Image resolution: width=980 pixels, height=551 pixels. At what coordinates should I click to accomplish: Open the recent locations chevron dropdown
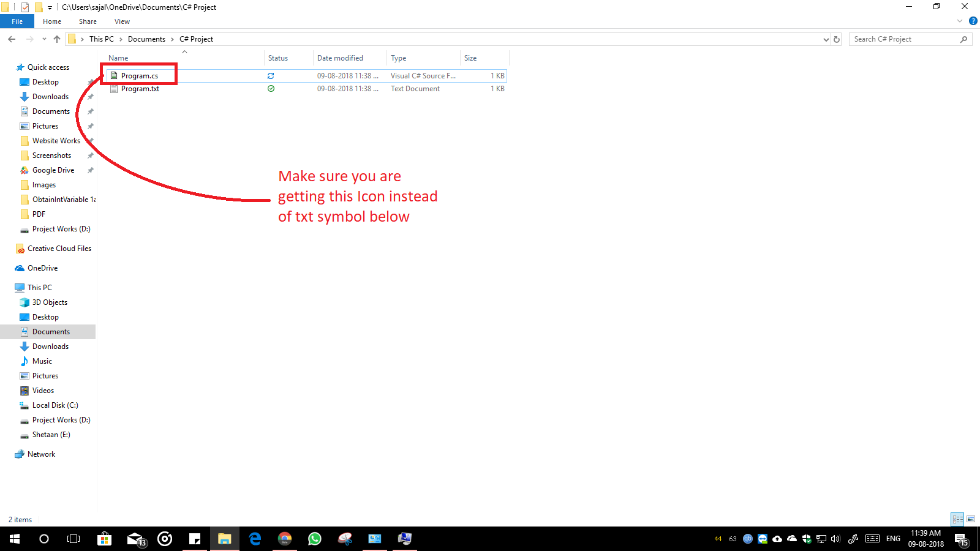pyautogui.click(x=43, y=39)
